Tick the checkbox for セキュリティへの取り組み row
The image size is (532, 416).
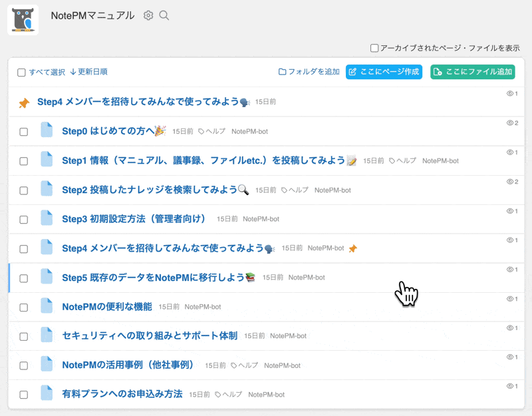(24, 337)
